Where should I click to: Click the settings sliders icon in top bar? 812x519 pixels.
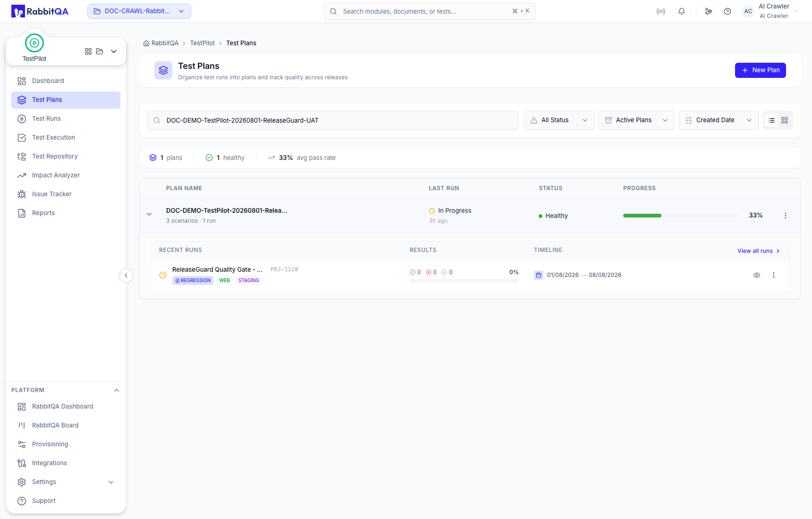pos(709,11)
